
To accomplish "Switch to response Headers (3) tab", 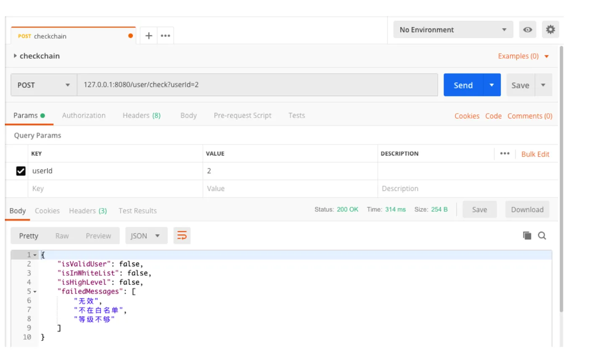I will [88, 211].
